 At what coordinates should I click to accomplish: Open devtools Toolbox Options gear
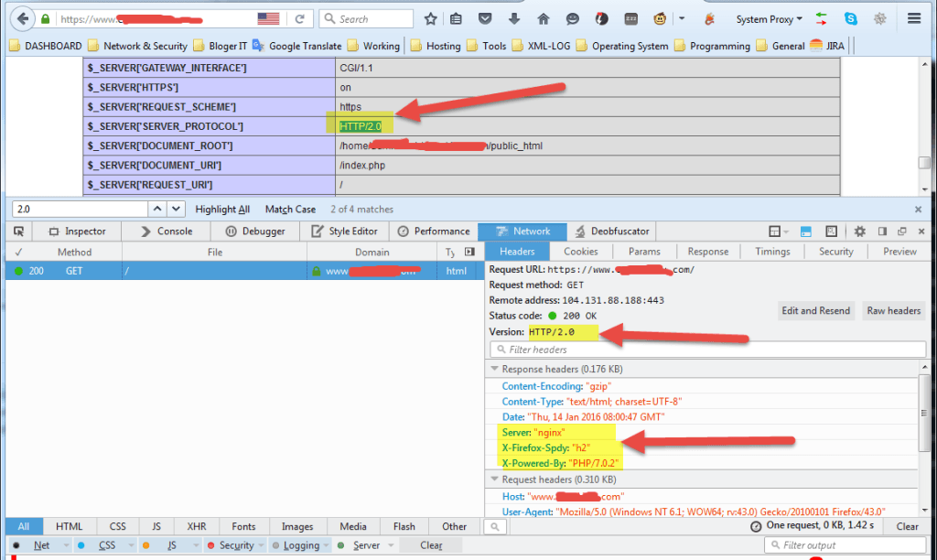pos(859,232)
